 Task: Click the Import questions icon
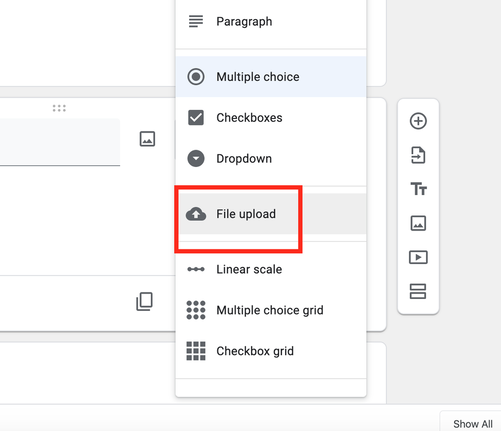click(x=418, y=155)
